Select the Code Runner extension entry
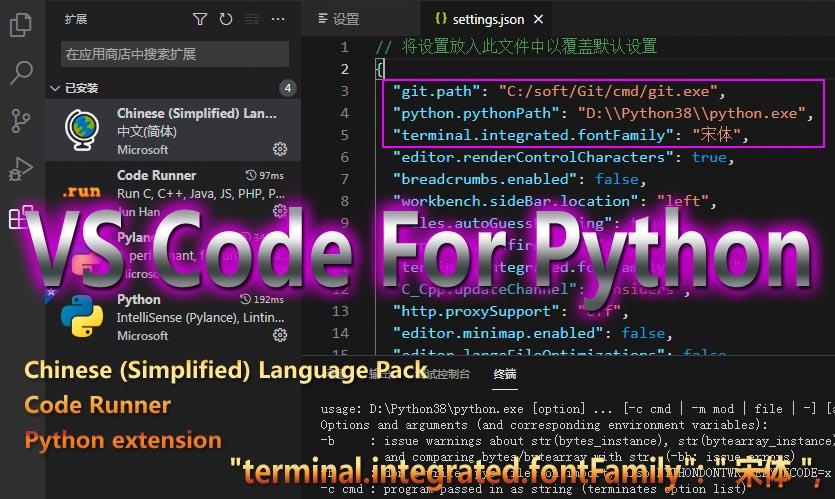The image size is (835, 499). click(173, 192)
